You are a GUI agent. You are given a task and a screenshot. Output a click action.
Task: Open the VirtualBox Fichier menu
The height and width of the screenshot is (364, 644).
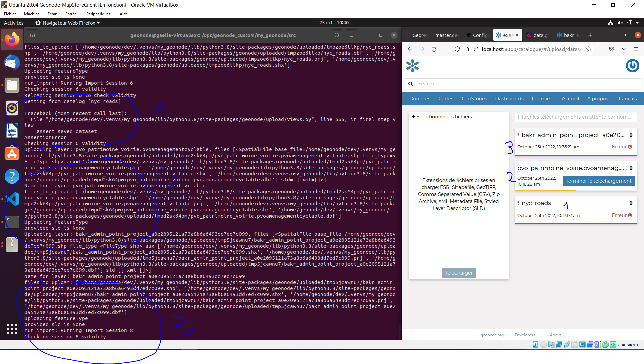click(x=10, y=14)
